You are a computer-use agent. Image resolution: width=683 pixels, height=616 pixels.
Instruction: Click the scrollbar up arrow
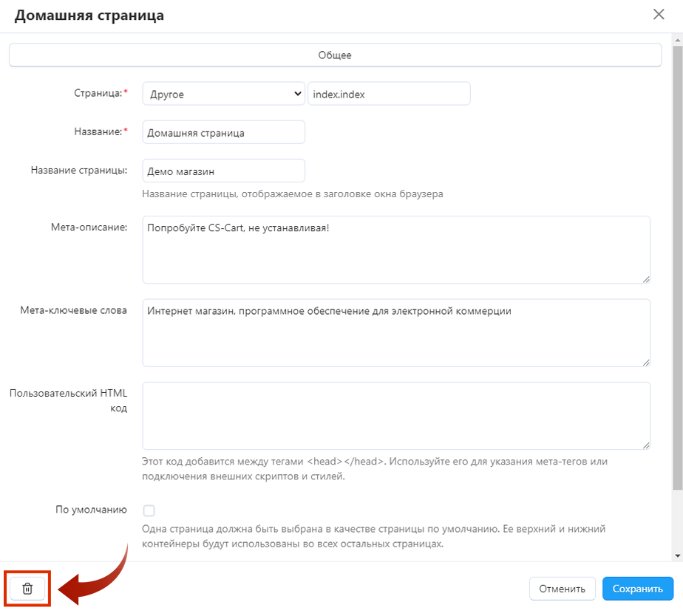pyautogui.click(x=678, y=38)
